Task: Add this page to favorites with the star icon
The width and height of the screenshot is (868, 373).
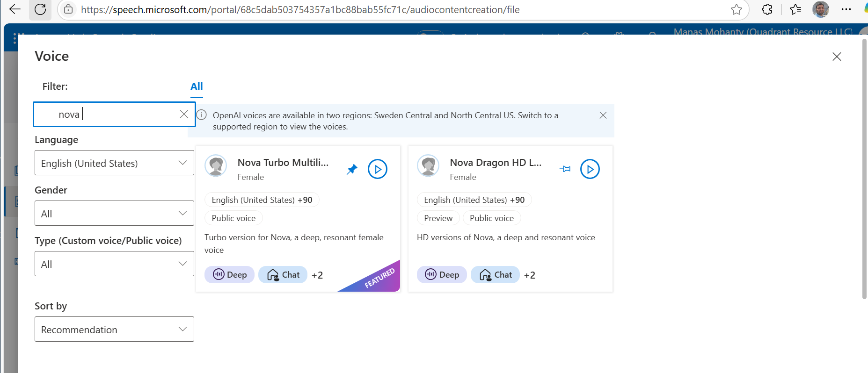Action: click(736, 9)
